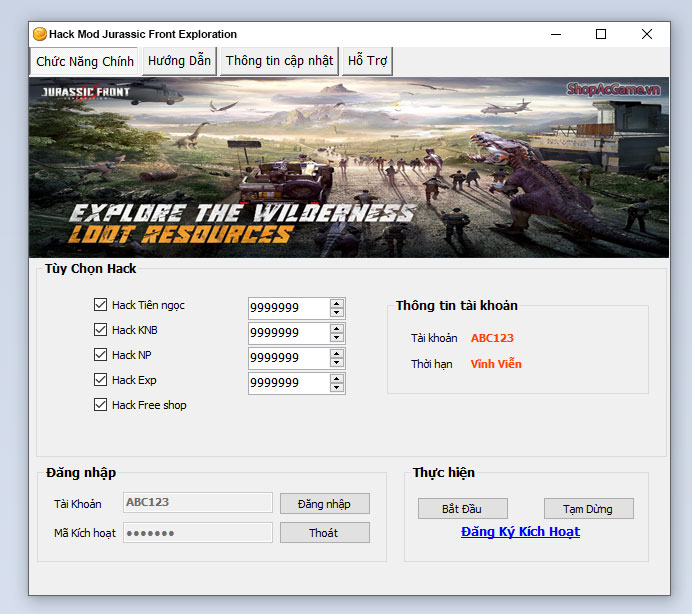Decrease the Hack KNB value with down arrow
Image resolution: width=693 pixels, height=616 pixels.
[337, 338]
